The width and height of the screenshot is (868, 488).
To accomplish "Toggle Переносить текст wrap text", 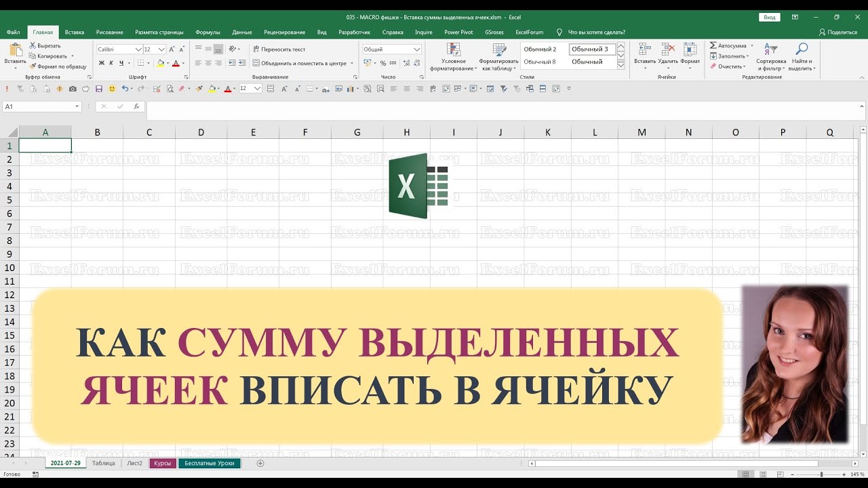I will 279,49.
